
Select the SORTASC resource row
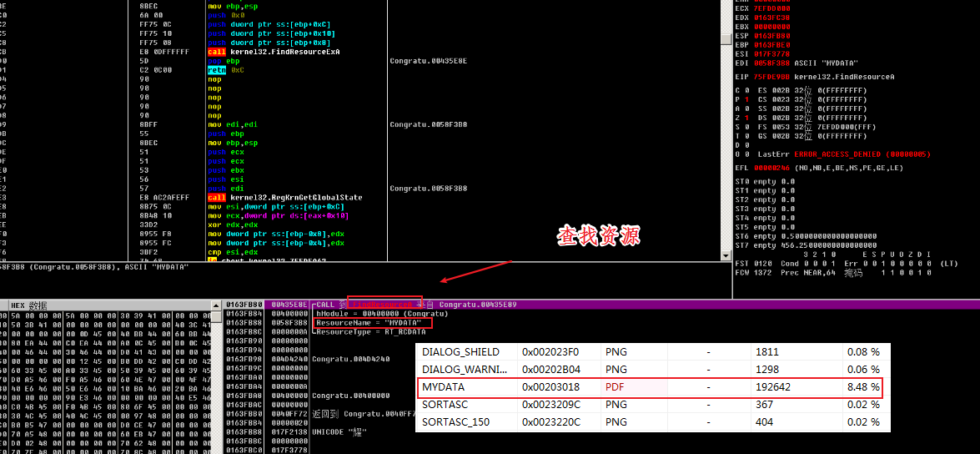(x=652, y=405)
